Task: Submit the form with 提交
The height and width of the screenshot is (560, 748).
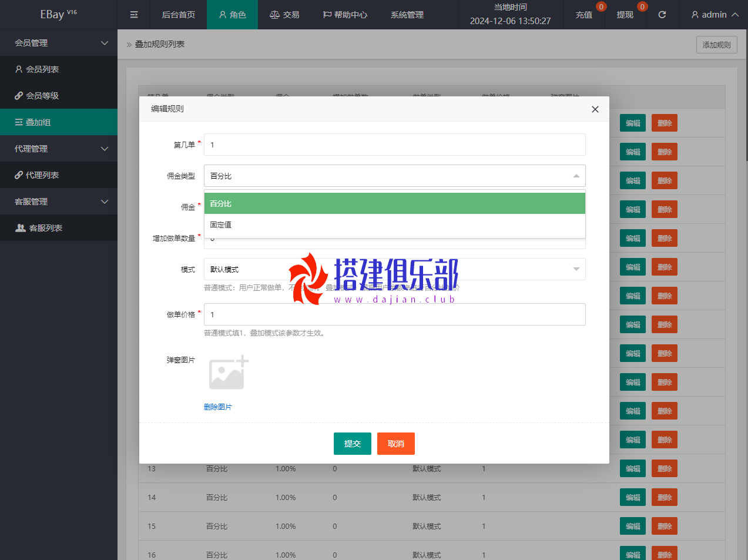Action: click(353, 444)
